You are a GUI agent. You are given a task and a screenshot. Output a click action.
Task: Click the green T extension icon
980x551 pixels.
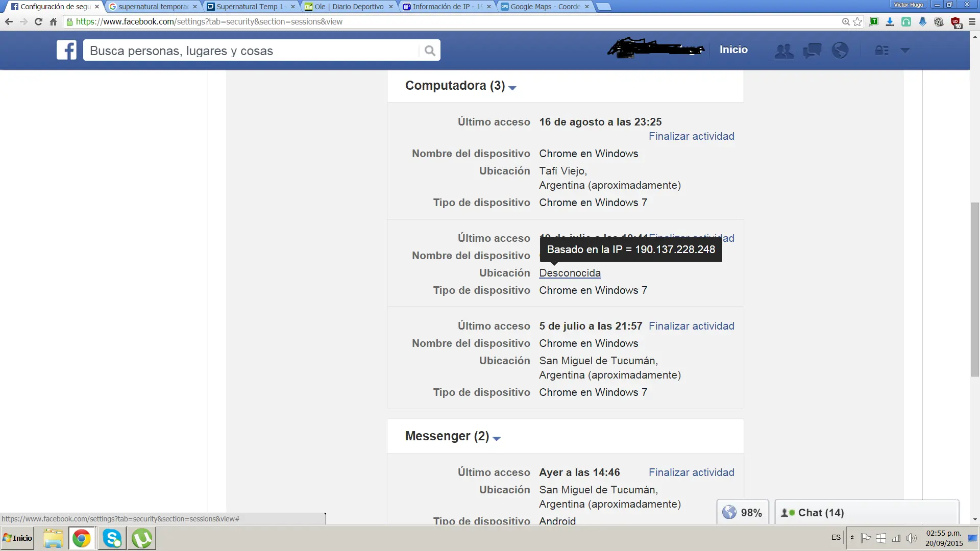(874, 21)
